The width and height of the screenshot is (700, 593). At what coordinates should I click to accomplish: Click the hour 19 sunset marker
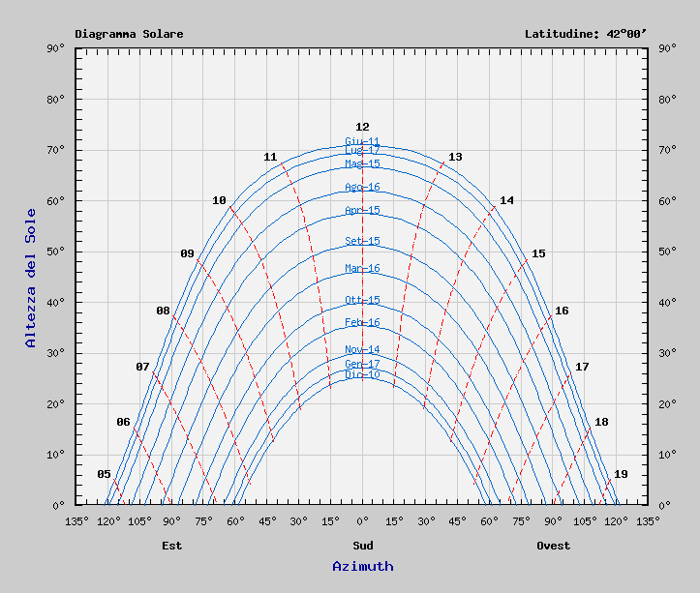coord(621,474)
